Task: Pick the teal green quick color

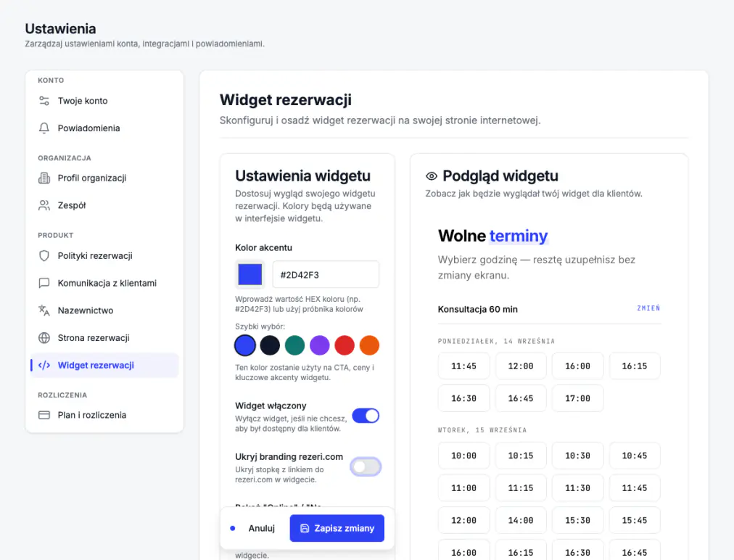Action: (x=295, y=345)
